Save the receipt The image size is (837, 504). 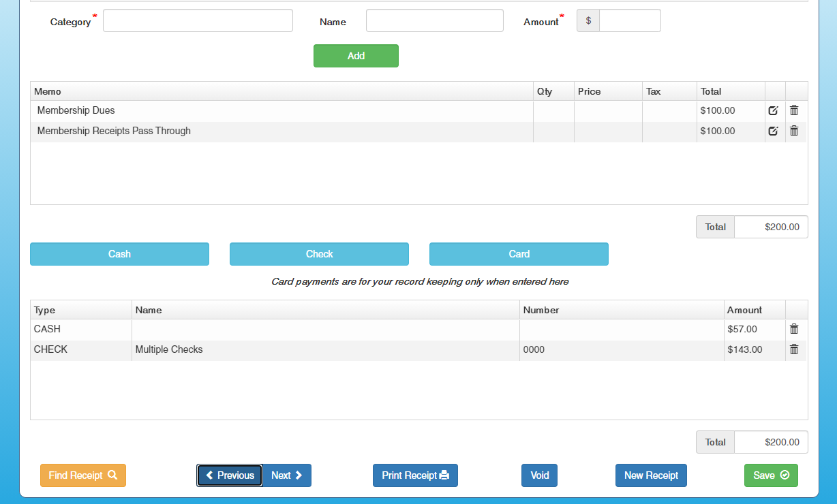(x=771, y=475)
